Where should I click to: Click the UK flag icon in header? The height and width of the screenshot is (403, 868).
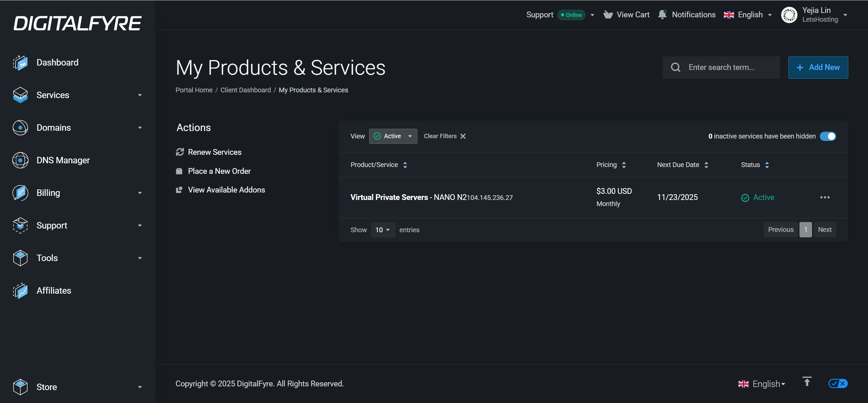pos(729,15)
